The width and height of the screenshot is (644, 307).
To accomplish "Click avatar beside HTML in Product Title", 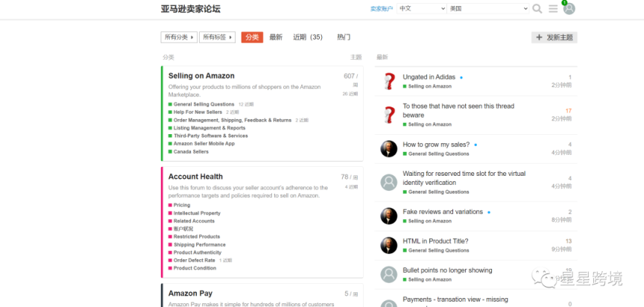I will point(388,245).
